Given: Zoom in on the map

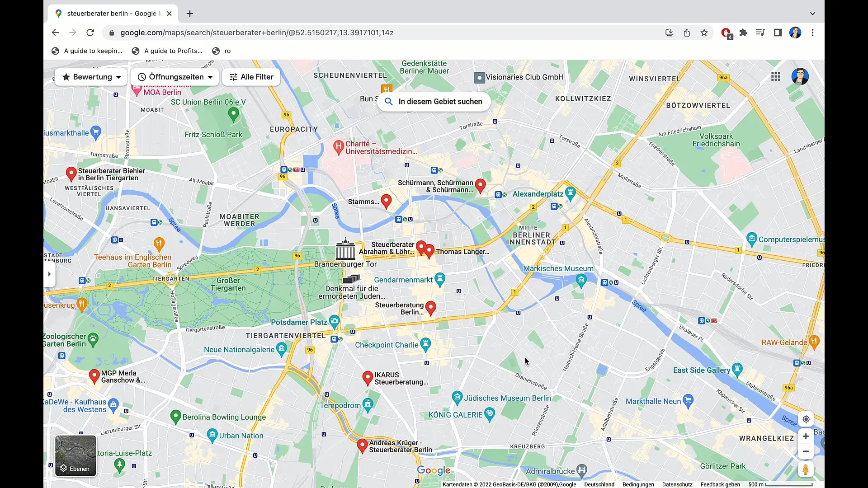Looking at the screenshot, I should pos(806,436).
